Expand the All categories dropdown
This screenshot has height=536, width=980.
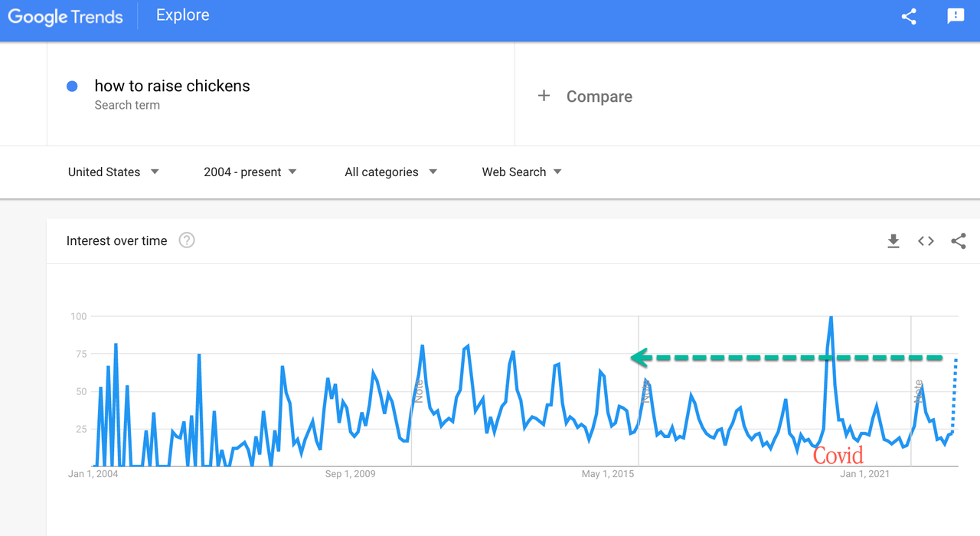click(390, 172)
